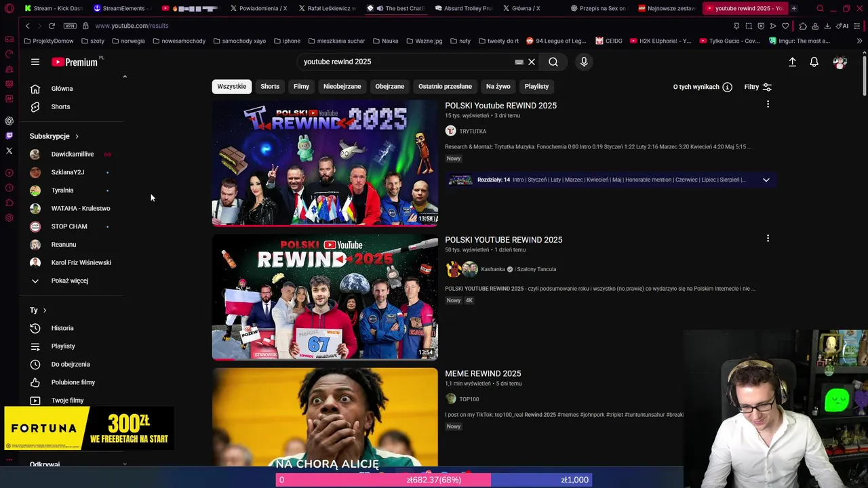Open the AI button in browser toolbar
This screenshot has width=868, height=488.
tap(842, 26)
